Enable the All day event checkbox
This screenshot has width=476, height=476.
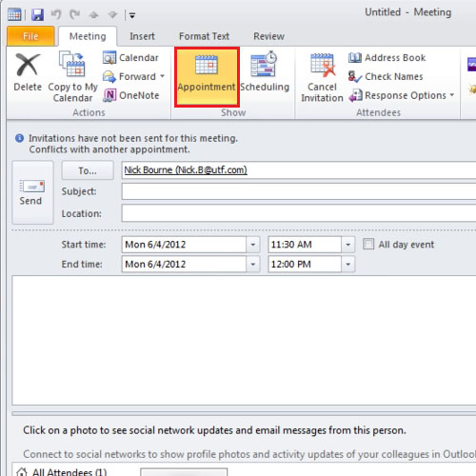(x=368, y=244)
